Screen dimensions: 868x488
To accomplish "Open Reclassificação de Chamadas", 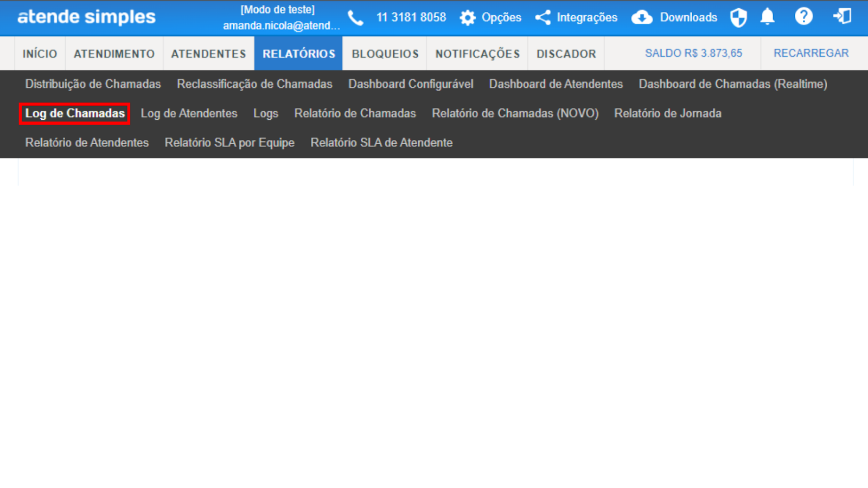I will pos(254,84).
